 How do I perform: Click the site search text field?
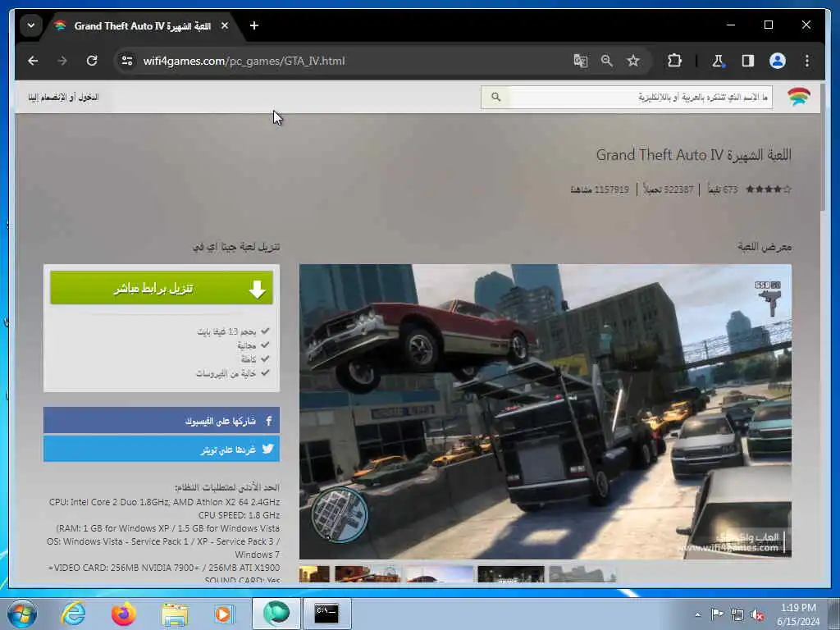point(640,97)
